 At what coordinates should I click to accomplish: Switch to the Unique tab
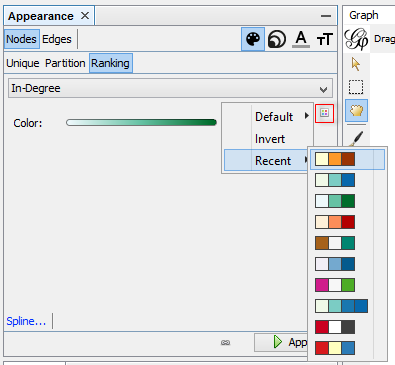(23, 63)
